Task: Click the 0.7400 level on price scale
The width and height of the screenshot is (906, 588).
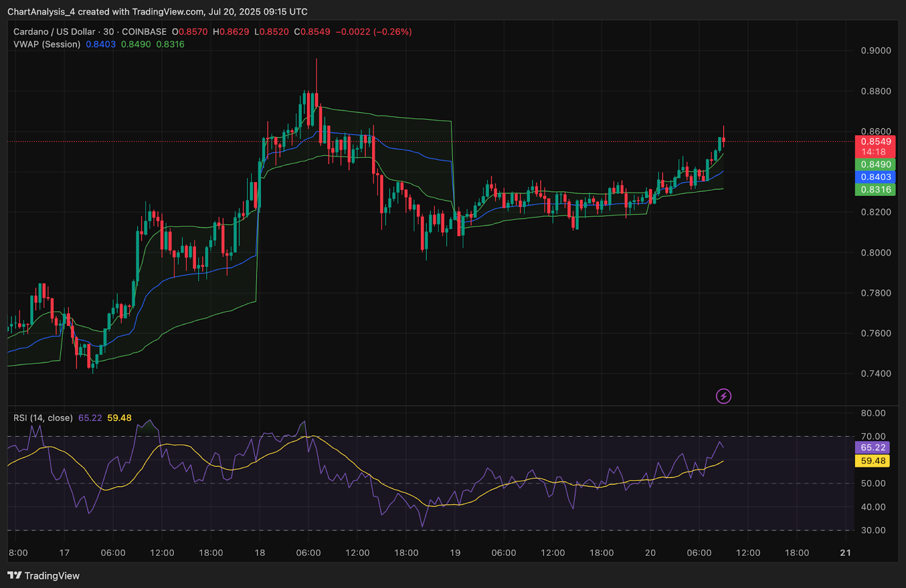Action: 875,374
